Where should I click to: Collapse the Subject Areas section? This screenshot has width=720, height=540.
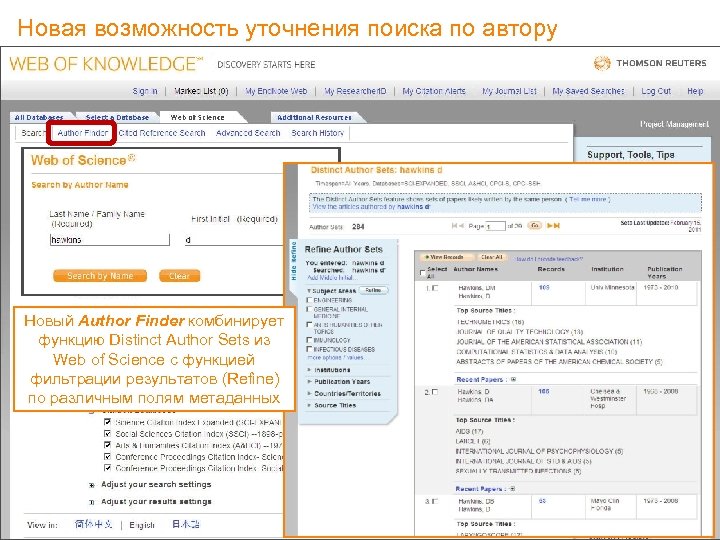point(309,291)
